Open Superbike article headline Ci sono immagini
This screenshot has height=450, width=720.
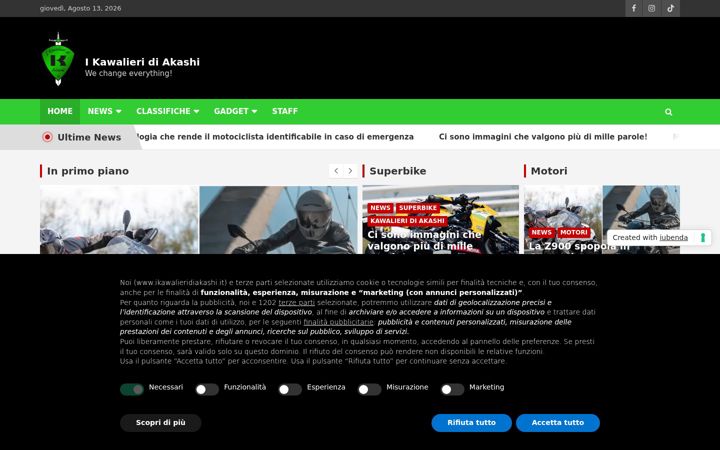424,241
